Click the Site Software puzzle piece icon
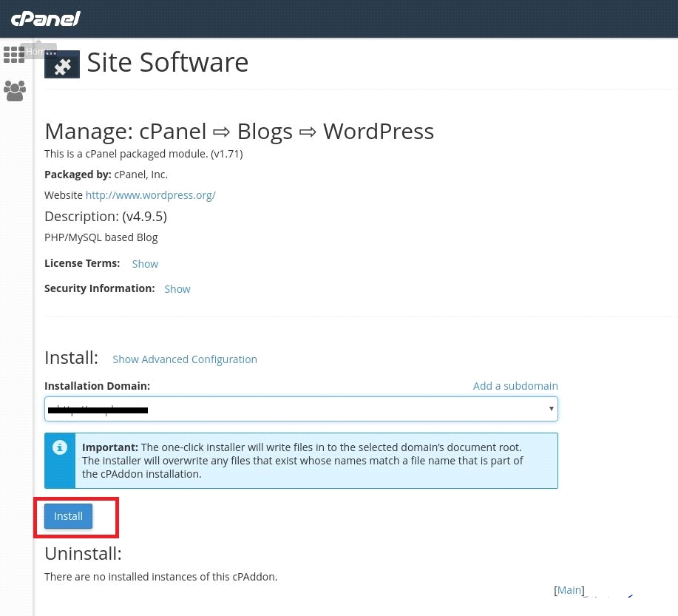Image resolution: width=678 pixels, height=616 pixels. tap(62, 64)
